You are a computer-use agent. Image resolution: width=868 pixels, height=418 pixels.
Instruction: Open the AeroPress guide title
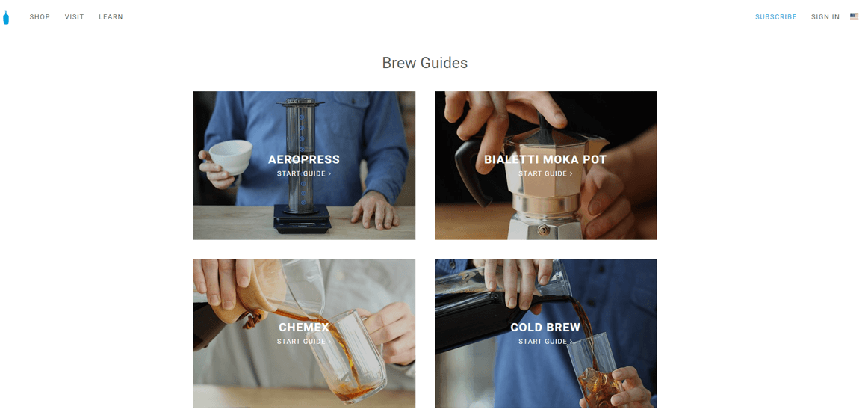coord(304,160)
